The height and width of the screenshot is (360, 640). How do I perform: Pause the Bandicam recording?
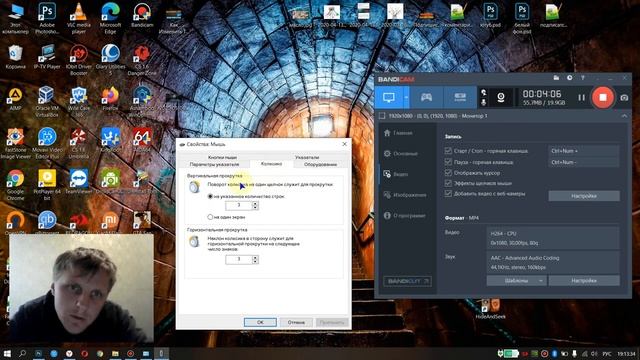tap(582, 98)
